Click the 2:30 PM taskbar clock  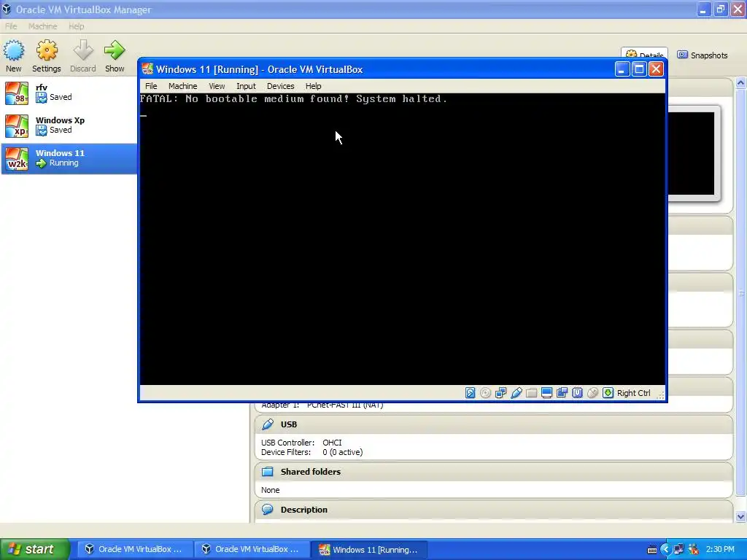tap(720, 550)
